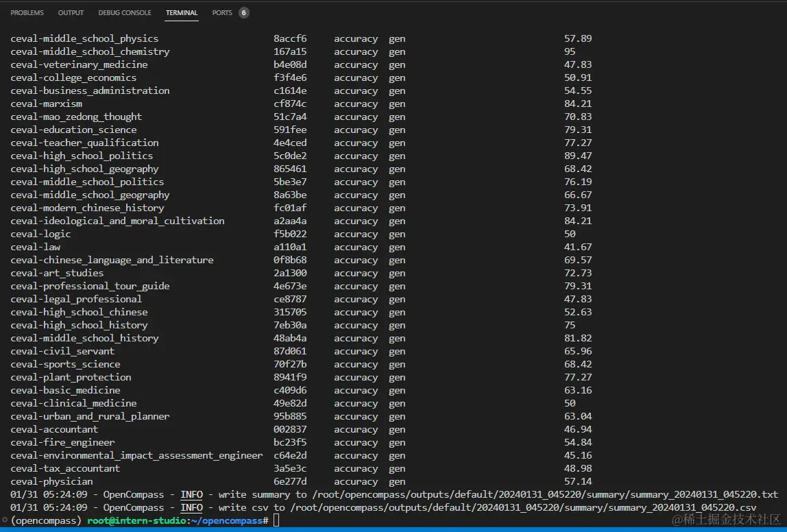Image resolution: width=787 pixels, height=532 pixels.
Task: Click ceval-physician dataset name
Action: click(51, 483)
